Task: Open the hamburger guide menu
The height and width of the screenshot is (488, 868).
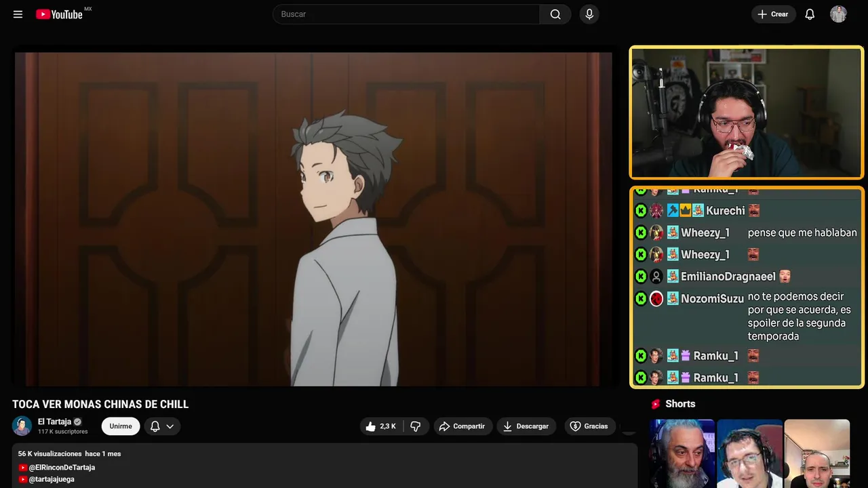Action: [x=18, y=14]
